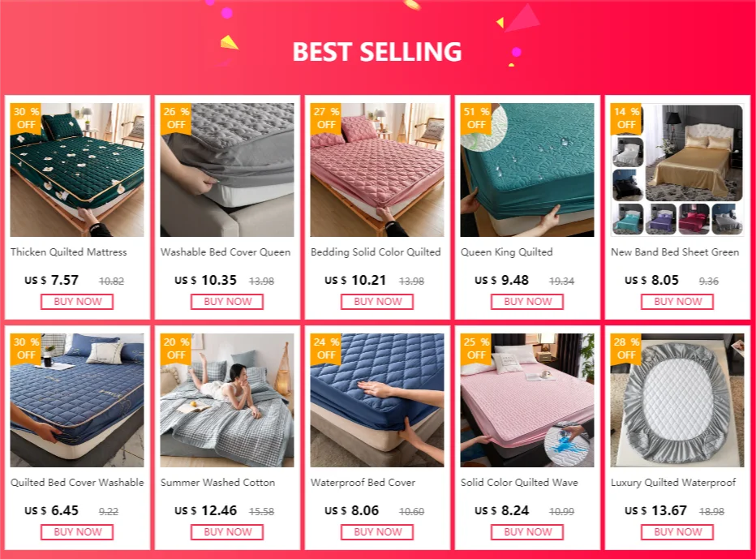The height and width of the screenshot is (559, 756).
Task: Click BUY NOW for Queen King Quilted
Action: [527, 302]
